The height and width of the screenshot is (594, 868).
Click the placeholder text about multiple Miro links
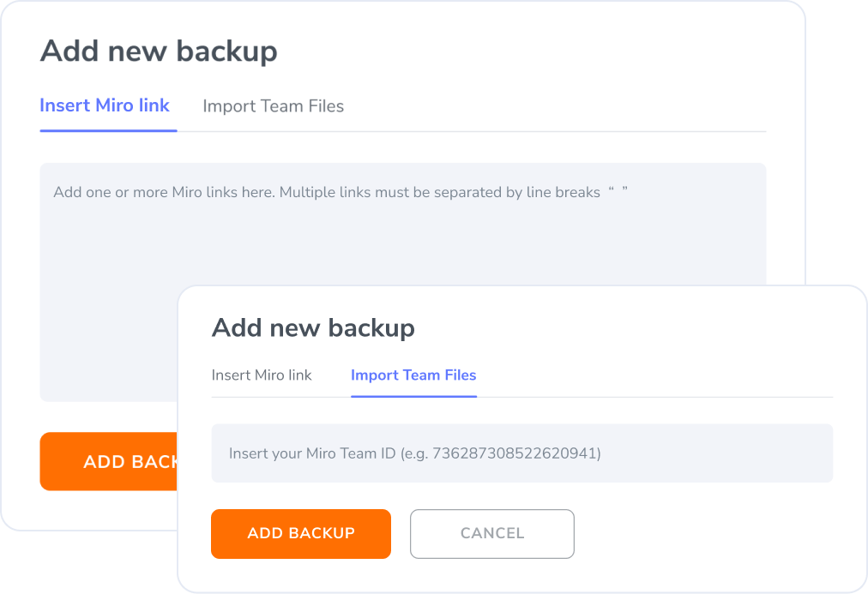[326, 193]
